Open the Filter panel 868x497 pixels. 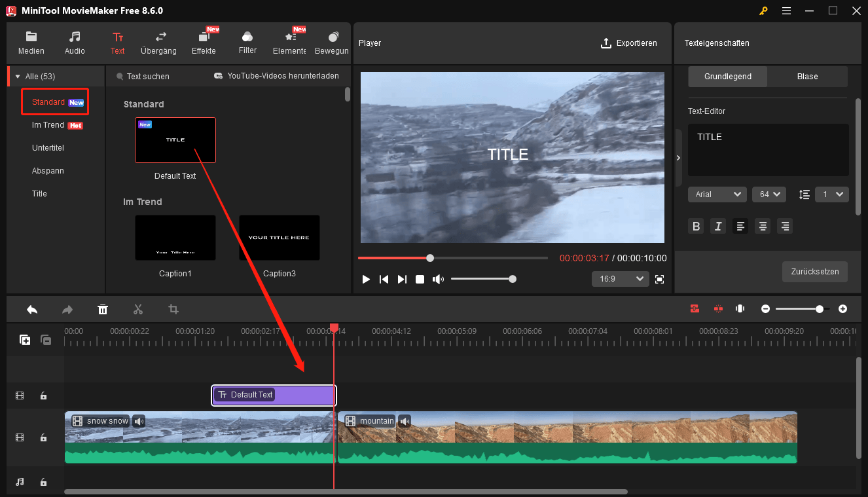tap(247, 43)
